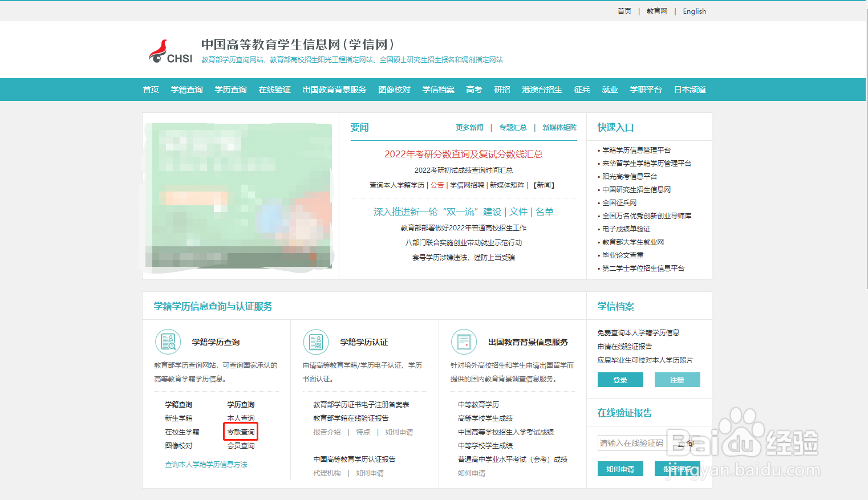
Task: Click the 学籍学历认证 circular icon
Action: 316,342
